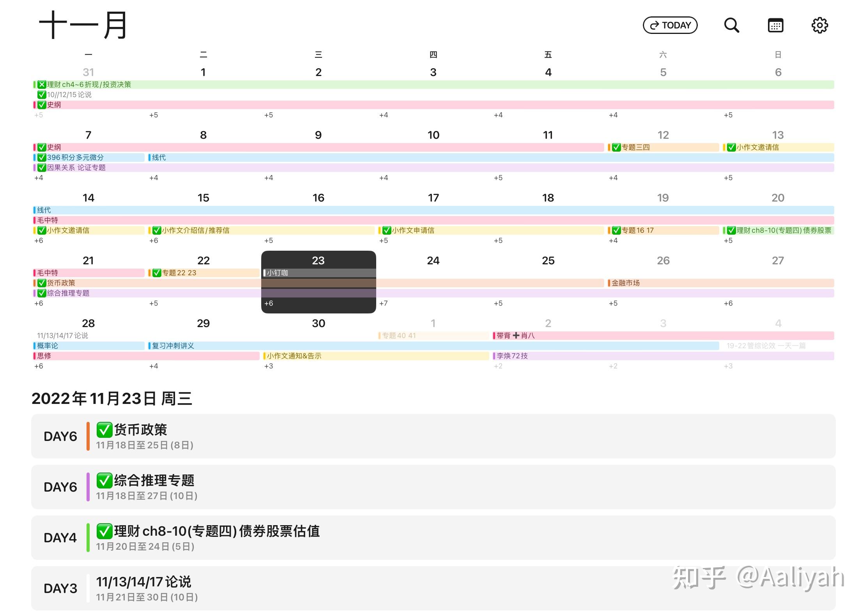Screen dimensions: 867x616
Task: Open the settings gear icon
Action: (x=819, y=25)
